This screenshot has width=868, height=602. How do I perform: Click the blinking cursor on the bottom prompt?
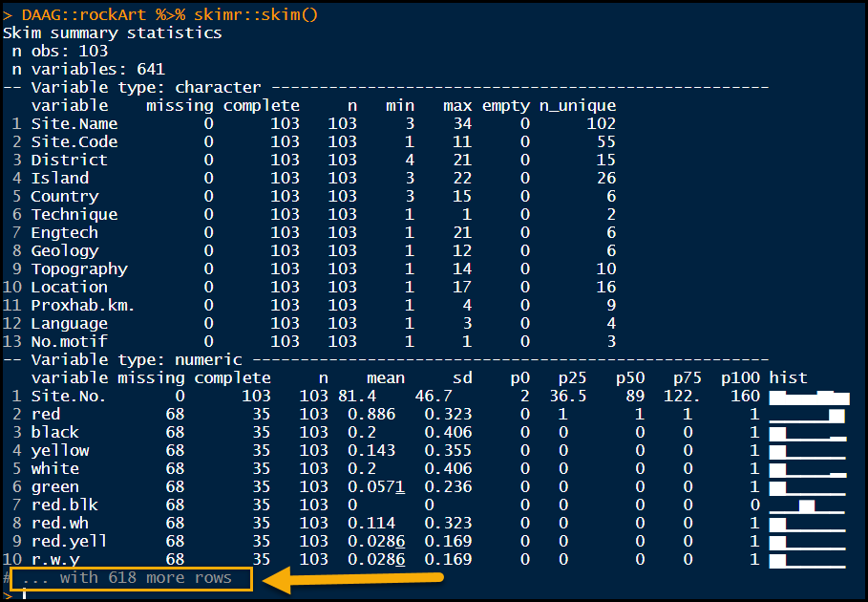pyautogui.click(x=24, y=595)
